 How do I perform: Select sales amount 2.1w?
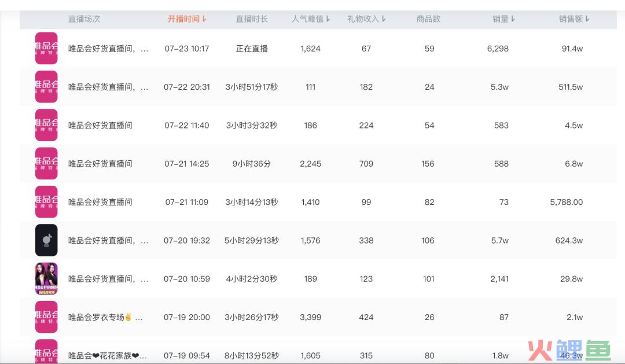coord(575,317)
